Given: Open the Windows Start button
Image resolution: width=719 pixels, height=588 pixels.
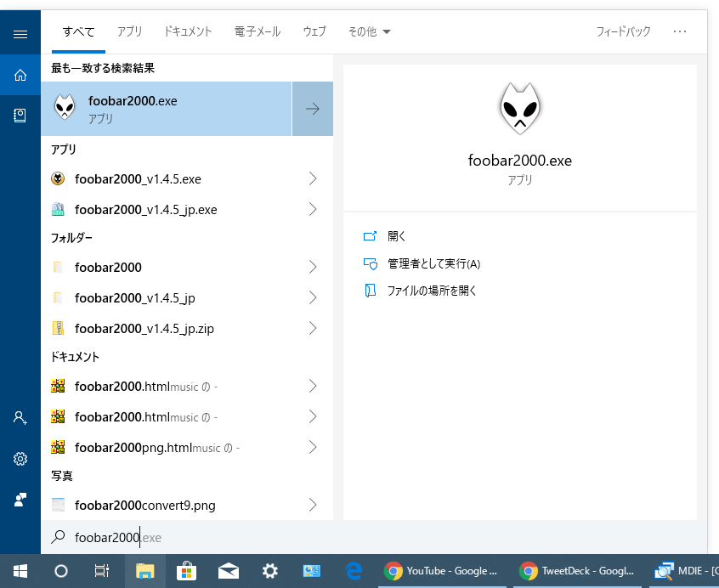Looking at the screenshot, I should tap(20, 571).
